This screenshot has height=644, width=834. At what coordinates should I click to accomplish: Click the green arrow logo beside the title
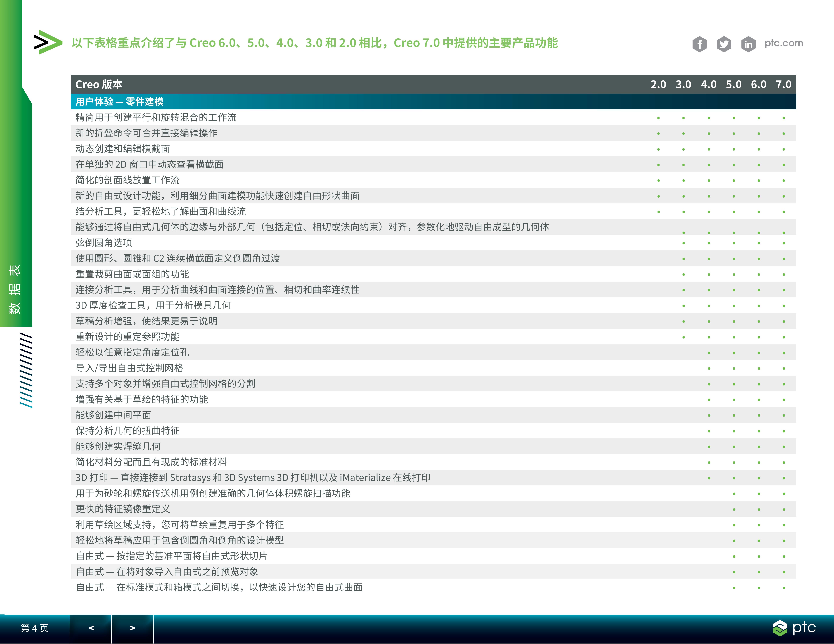pos(48,42)
